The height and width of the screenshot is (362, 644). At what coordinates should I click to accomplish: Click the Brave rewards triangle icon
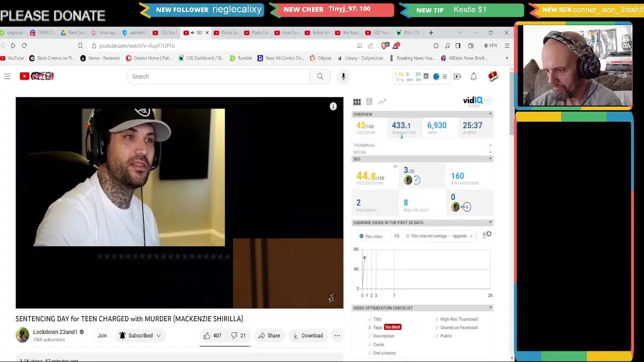(396, 46)
